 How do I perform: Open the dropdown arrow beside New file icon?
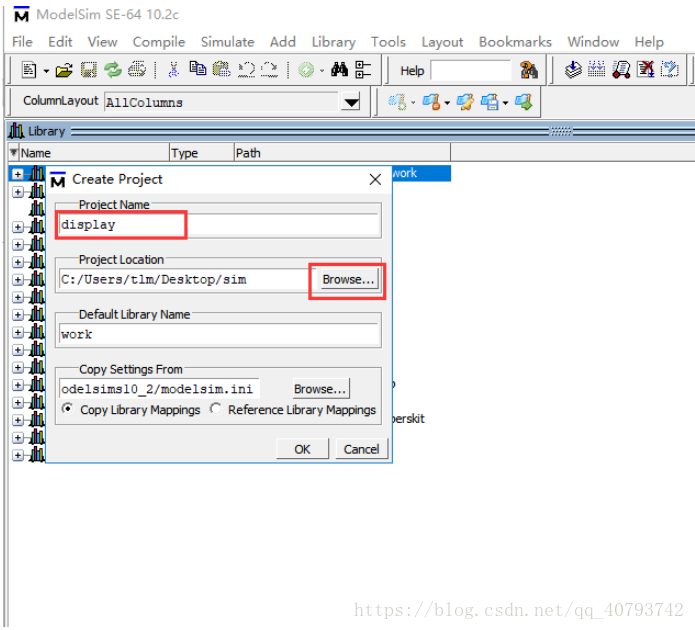click(46, 71)
